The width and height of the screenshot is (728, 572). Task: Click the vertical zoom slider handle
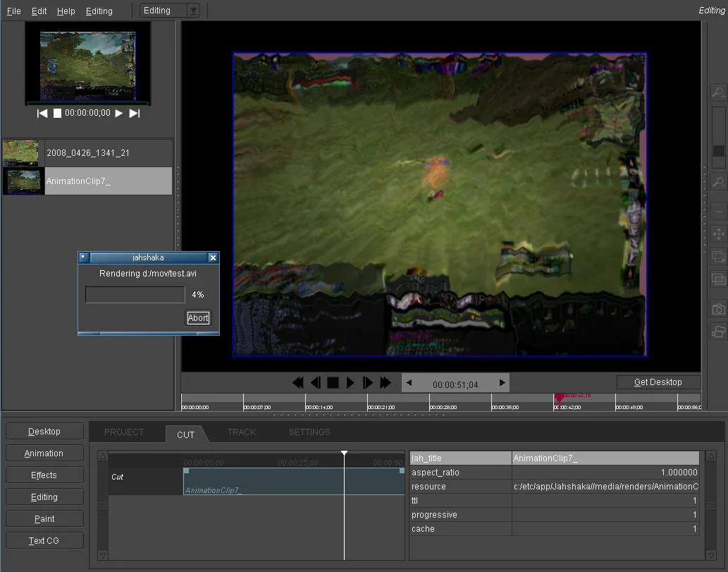(719, 150)
